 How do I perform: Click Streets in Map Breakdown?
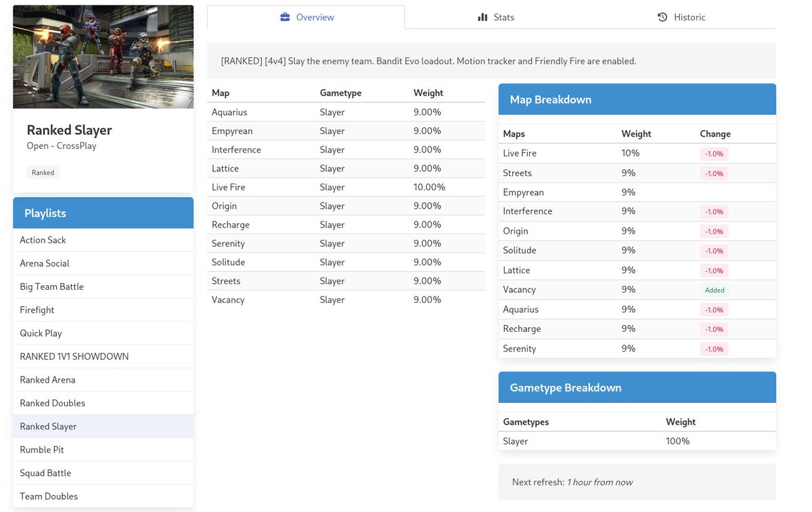518,173
